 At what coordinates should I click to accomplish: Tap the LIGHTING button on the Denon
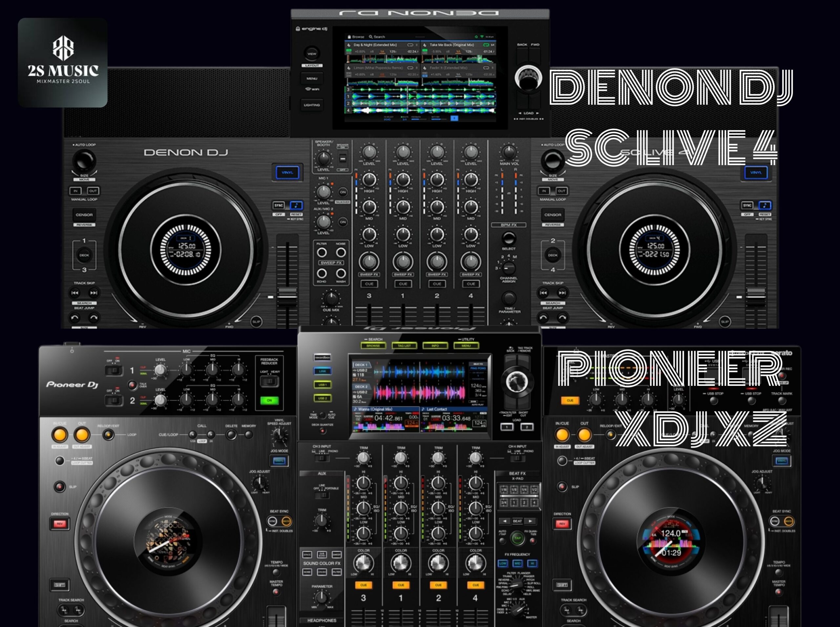(x=312, y=105)
